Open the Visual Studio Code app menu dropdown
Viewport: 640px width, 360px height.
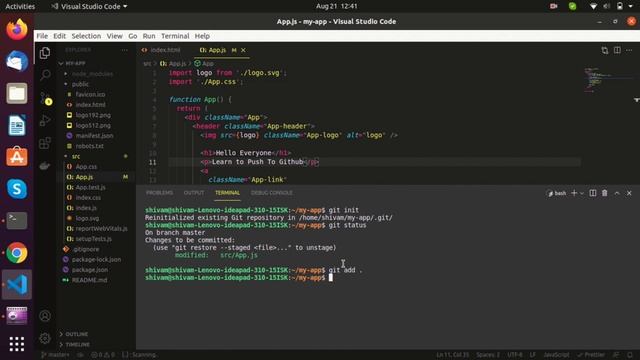point(89,7)
